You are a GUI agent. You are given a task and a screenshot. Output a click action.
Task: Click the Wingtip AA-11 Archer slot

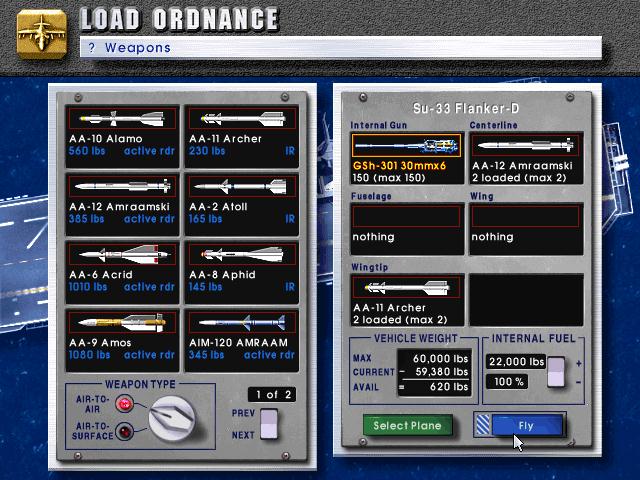(x=407, y=300)
